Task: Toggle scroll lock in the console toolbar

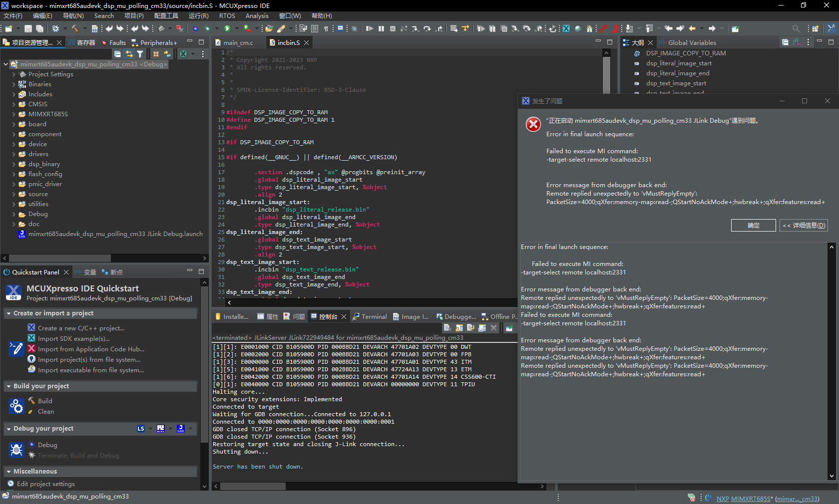Action: click(459, 328)
